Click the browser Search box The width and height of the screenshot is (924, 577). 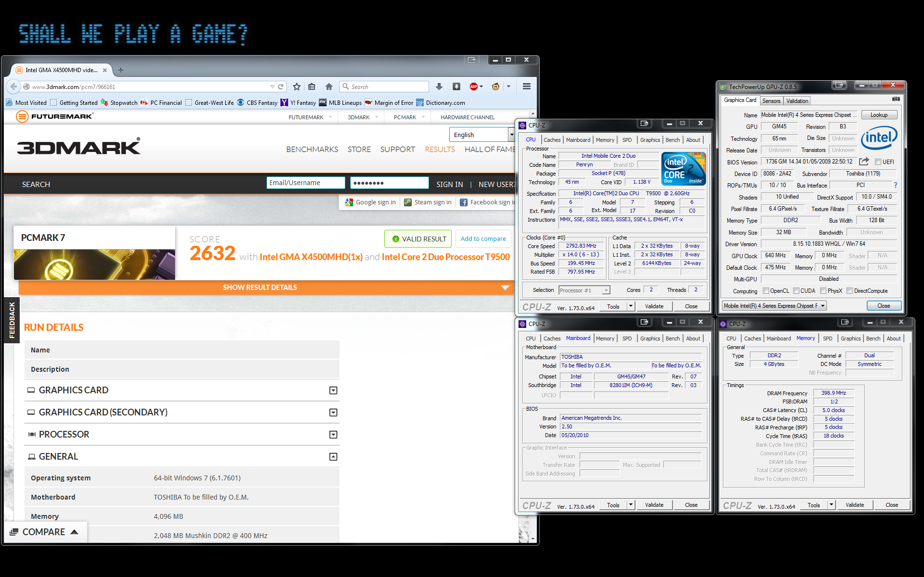point(384,87)
